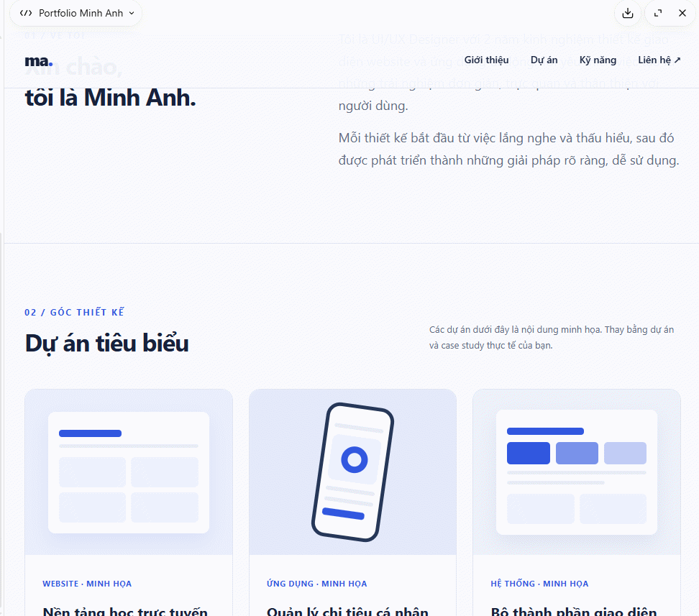Image resolution: width=699 pixels, height=616 pixels.
Task: Click the Liên hệ nav link
Action: pos(659,60)
